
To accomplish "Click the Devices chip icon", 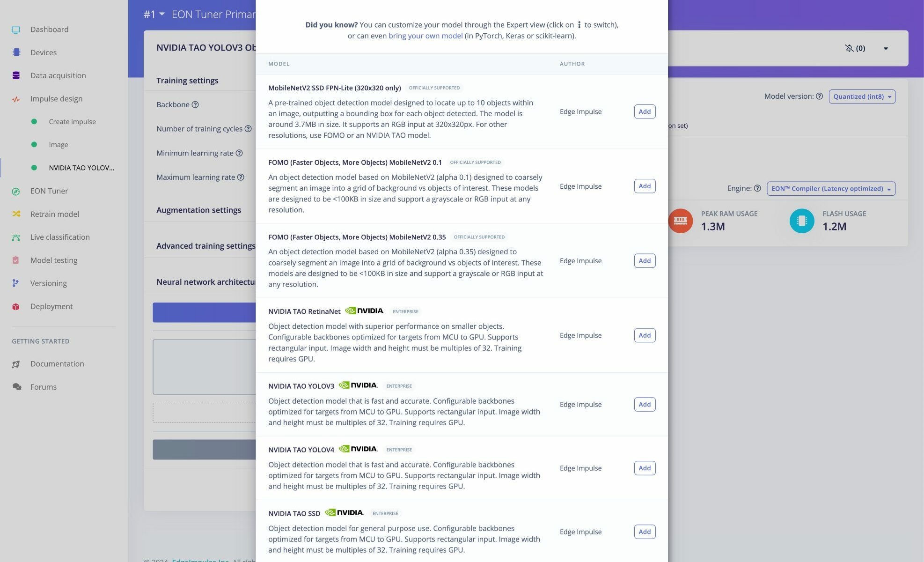I will click(16, 52).
